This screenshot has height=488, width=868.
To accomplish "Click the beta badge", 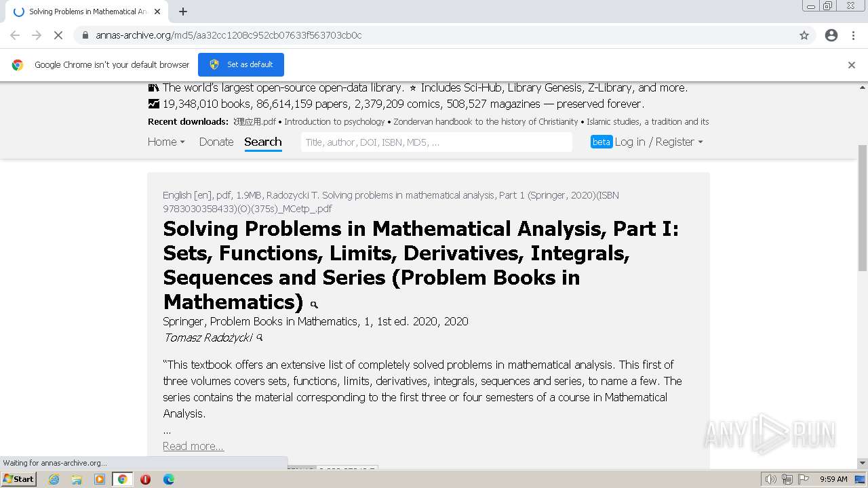I will coord(601,142).
